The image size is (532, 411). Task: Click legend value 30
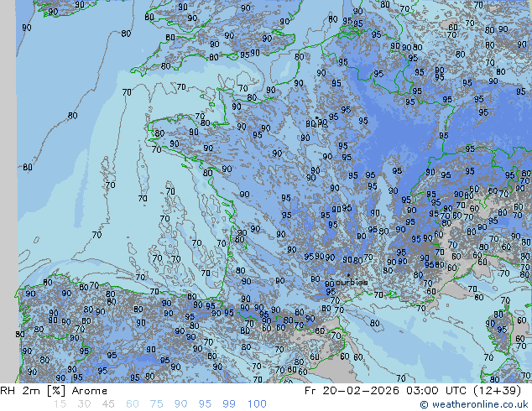(x=84, y=404)
